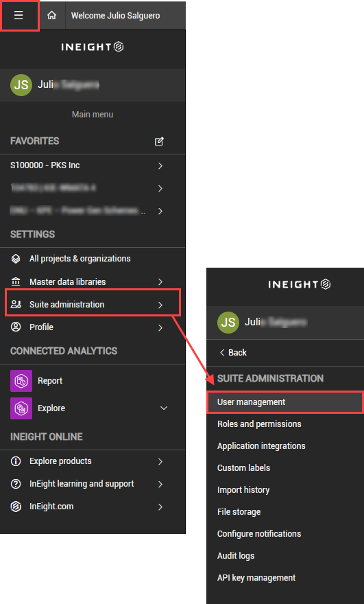Click InEight learning and support label
This screenshot has width=364, height=604.
click(82, 484)
